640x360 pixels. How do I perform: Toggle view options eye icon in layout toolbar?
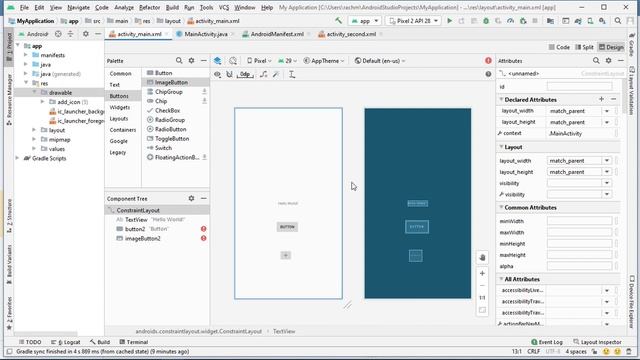coord(218,74)
